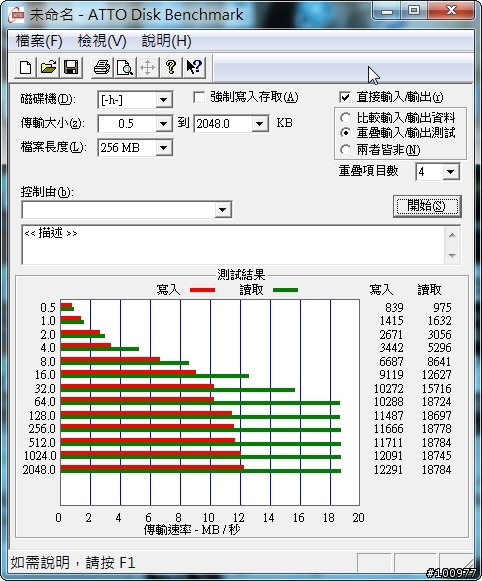Click description box scroll down arrow

coord(452,255)
